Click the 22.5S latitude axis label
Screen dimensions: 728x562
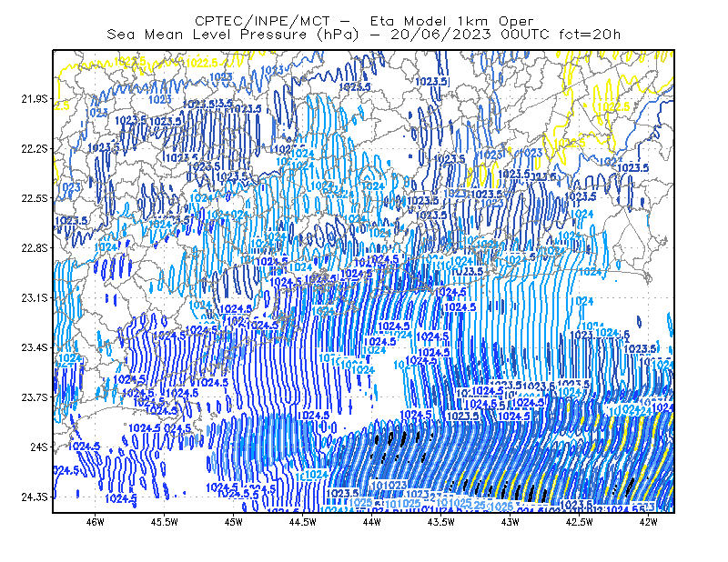point(34,198)
